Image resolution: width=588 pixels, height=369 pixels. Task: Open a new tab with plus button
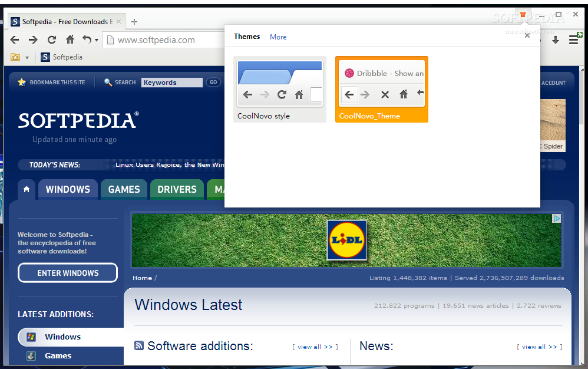pyautogui.click(x=134, y=22)
